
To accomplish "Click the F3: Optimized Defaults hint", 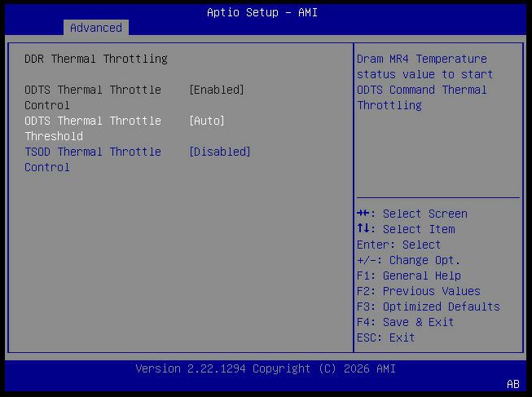I will (429, 307).
